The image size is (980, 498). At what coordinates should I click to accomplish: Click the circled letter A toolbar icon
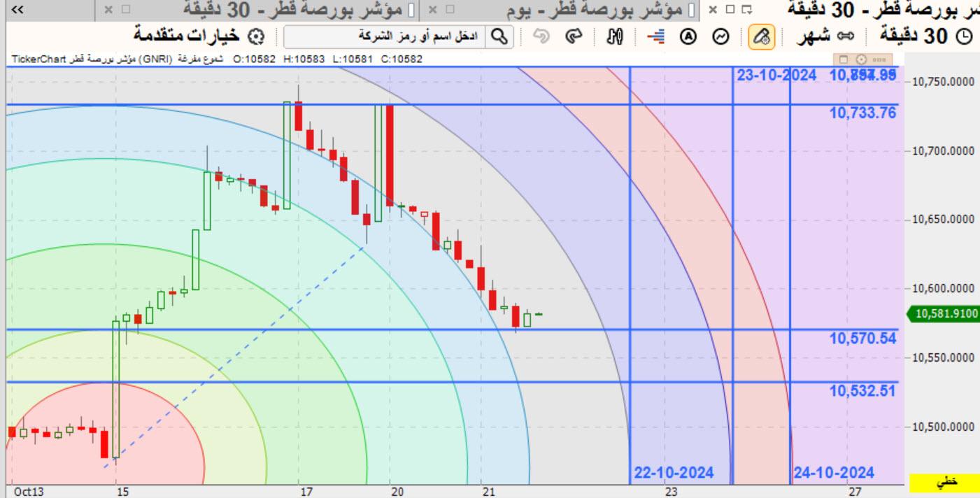[x=688, y=36]
